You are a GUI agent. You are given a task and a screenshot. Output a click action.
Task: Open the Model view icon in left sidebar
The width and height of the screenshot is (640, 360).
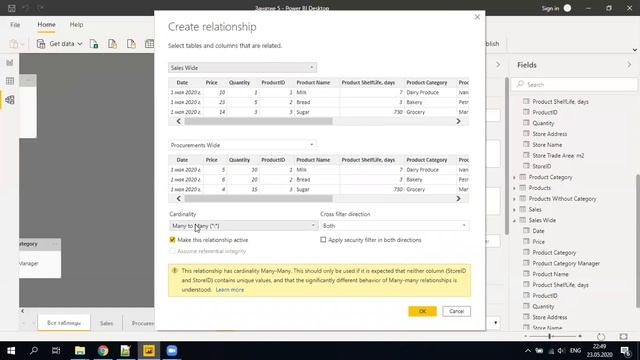coord(10,100)
